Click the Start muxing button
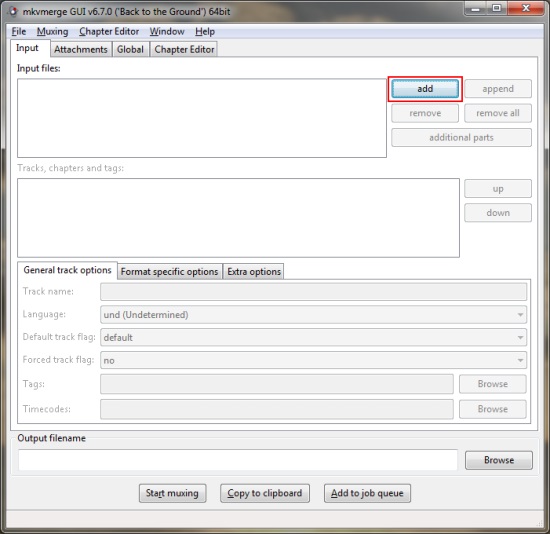 172,493
